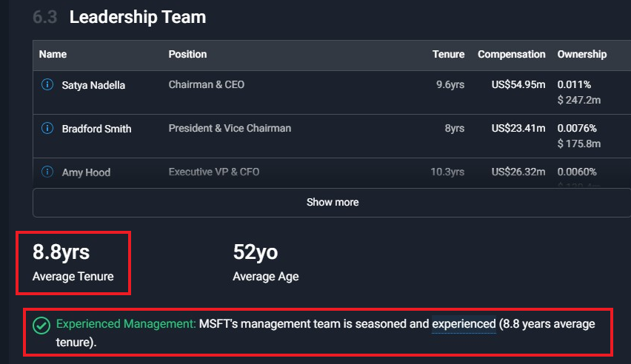Viewport: 631px width, 364px height.
Task: Click green checkmark icon for Experienced Management
Action: [41, 326]
